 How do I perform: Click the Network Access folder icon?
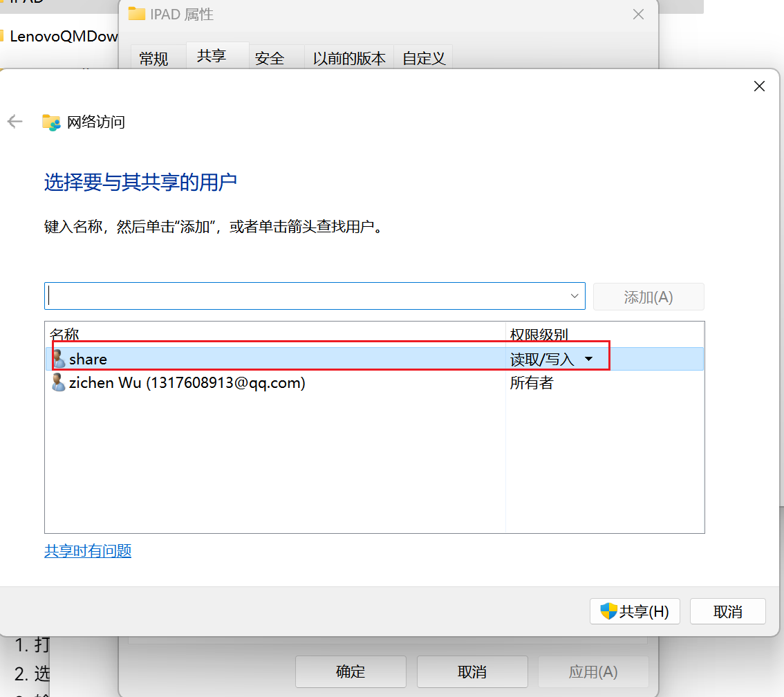[51, 122]
